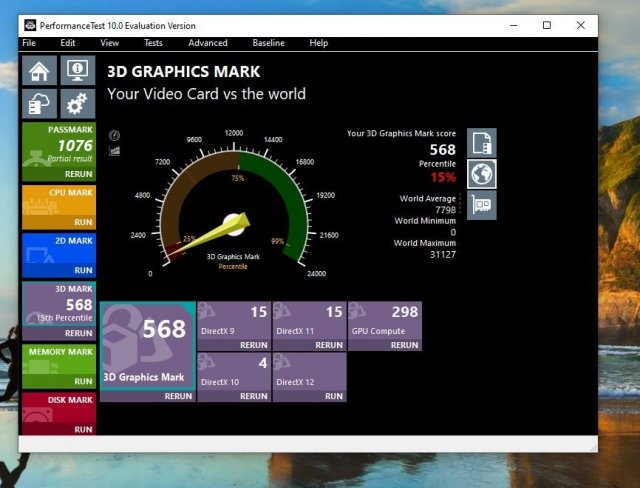Viewport: 640px width, 488px height.
Task: Open the Baseline menu
Action: coord(269,43)
